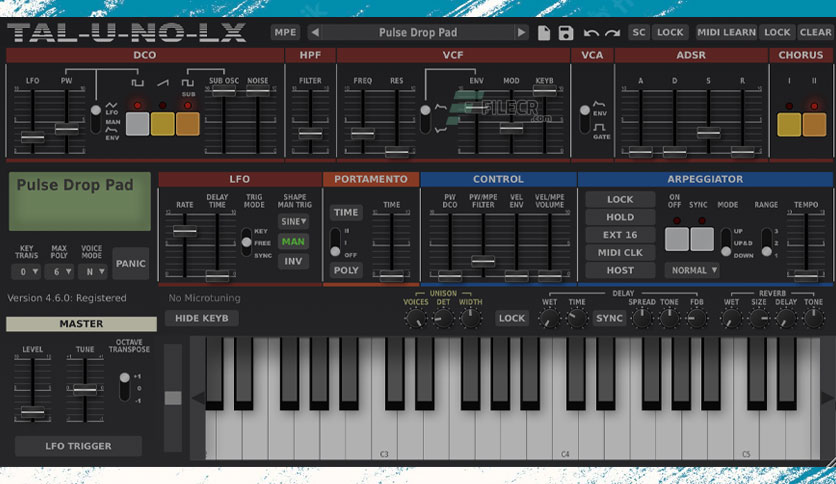Toggle the DCO pulse wave button

pos(137,124)
